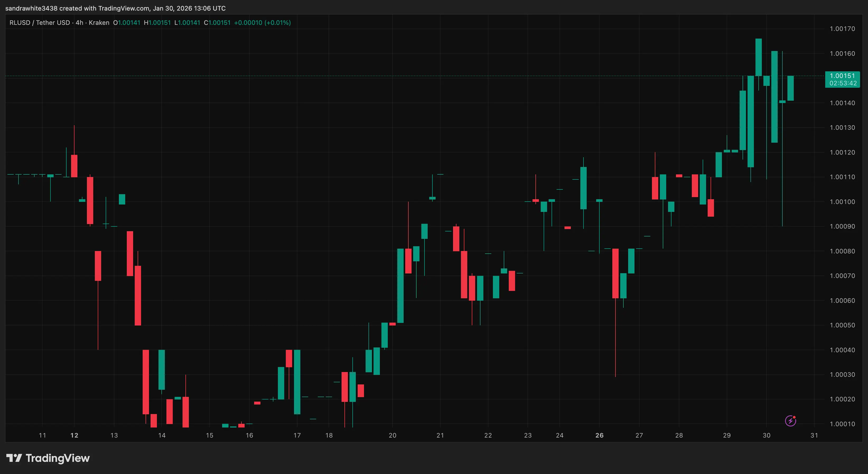Image resolution: width=868 pixels, height=474 pixels.
Task: Click the high value H1.00151 in legend
Action: [157, 22]
